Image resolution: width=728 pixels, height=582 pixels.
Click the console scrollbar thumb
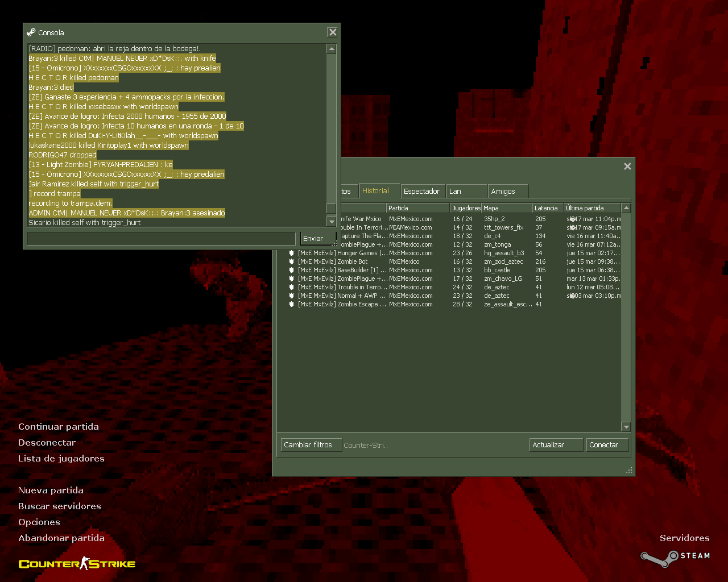(x=332, y=208)
